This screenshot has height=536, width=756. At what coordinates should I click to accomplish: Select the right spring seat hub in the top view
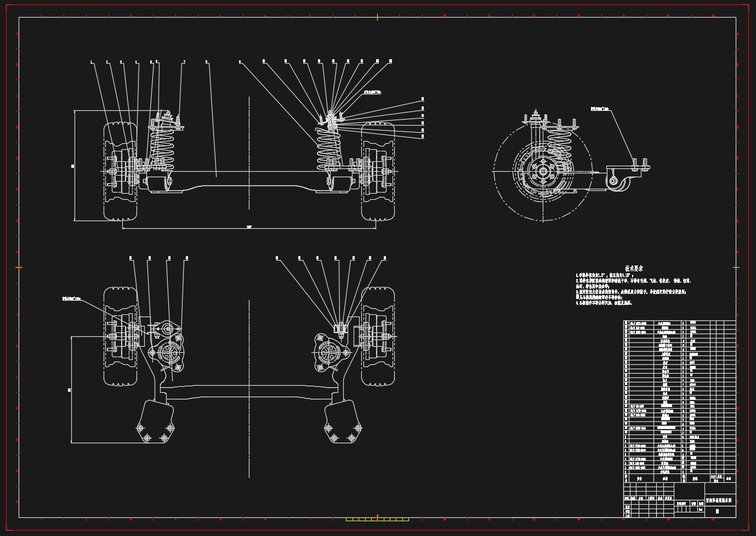[x=328, y=352]
